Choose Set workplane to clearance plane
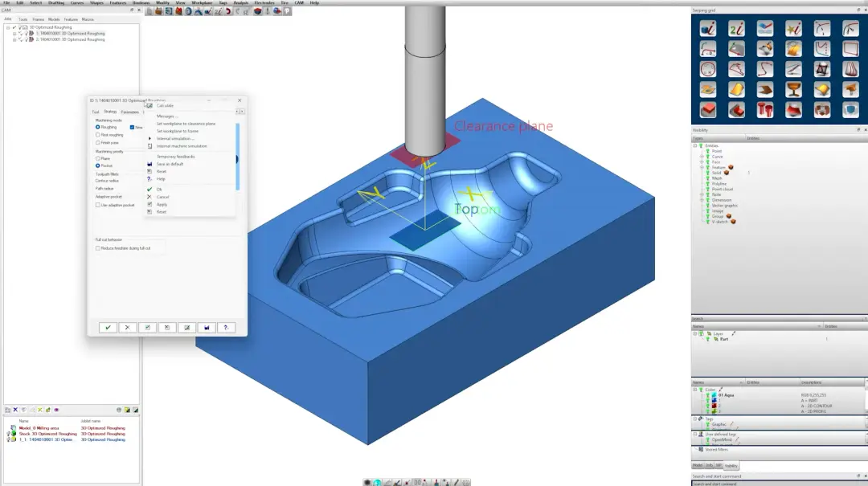Screen dimensions: 868x486 [x=186, y=124]
